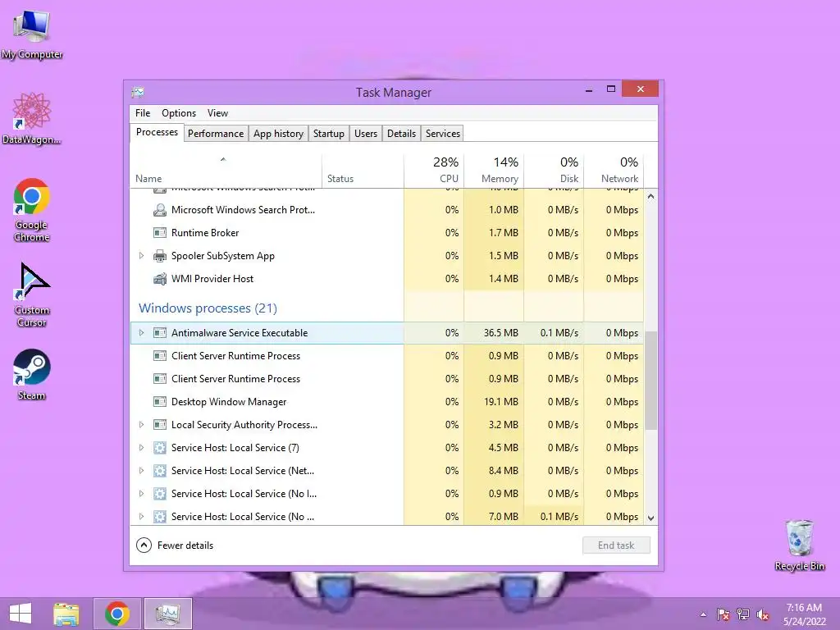Screen dimensions: 840x630
Task: Click the Runtime Broker process icon
Action: point(160,233)
